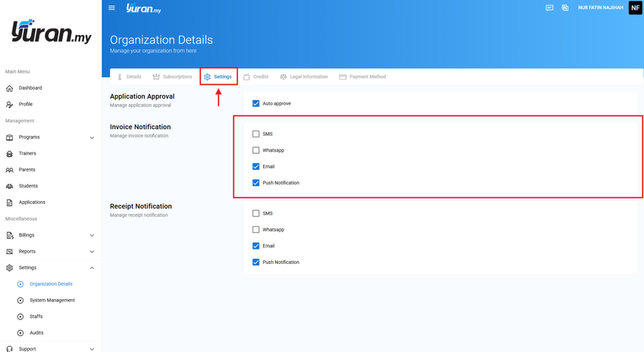644x352 pixels.
Task: Click the Applications document icon
Action: click(9, 203)
